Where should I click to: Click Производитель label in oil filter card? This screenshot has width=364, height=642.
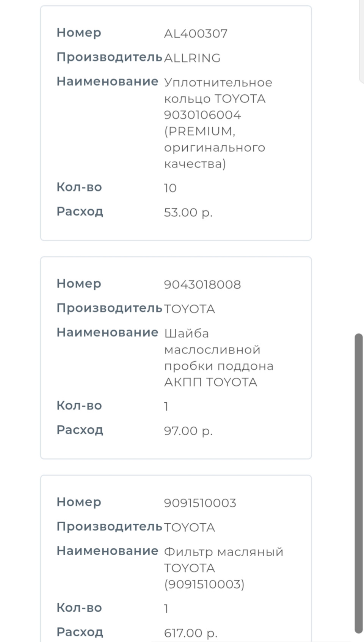109,526
